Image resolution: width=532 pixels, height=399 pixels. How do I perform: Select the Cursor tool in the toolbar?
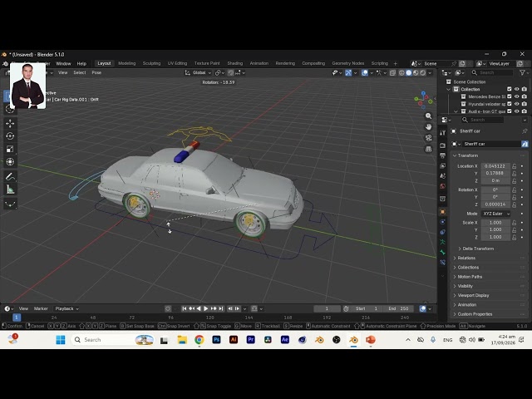tap(10, 109)
